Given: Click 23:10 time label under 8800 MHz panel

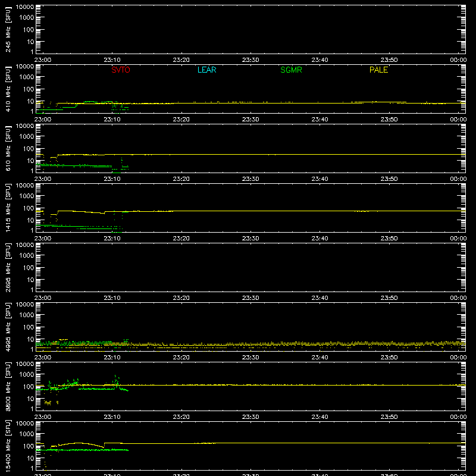Looking at the screenshot, I should tap(112, 417).
